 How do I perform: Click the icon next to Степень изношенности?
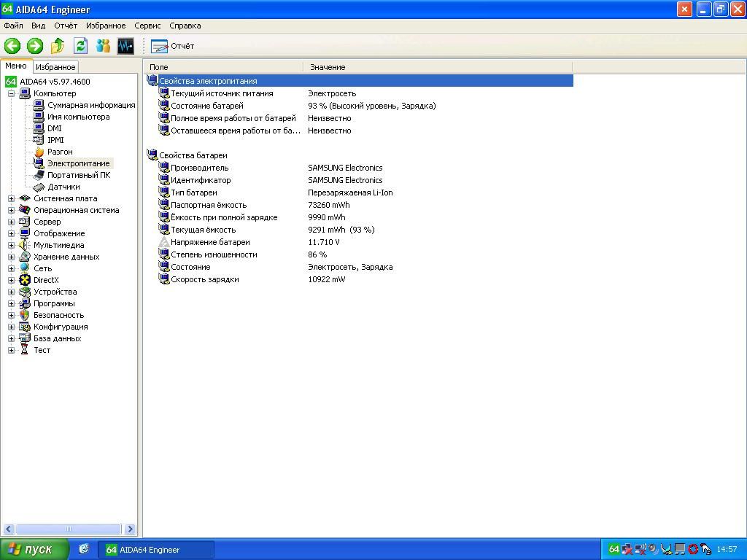click(x=164, y=254)
